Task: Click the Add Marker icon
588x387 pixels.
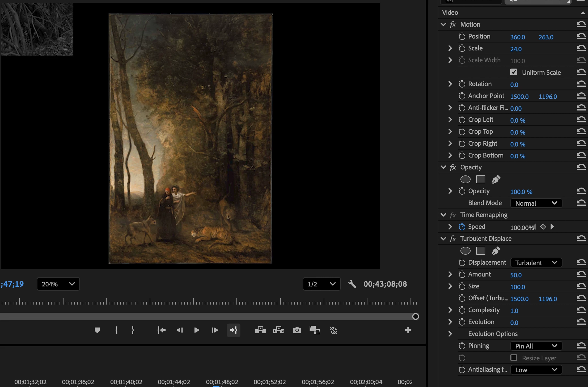Action: pos(97,330)
